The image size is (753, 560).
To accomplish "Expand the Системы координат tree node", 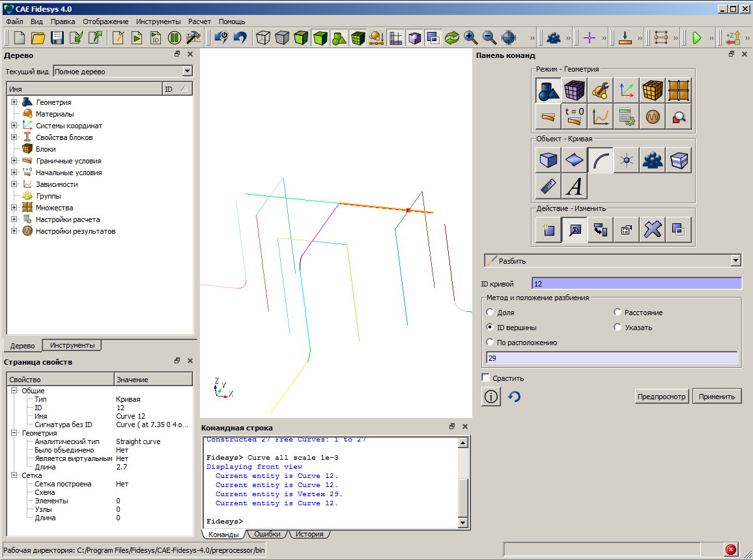I will 14,125.
